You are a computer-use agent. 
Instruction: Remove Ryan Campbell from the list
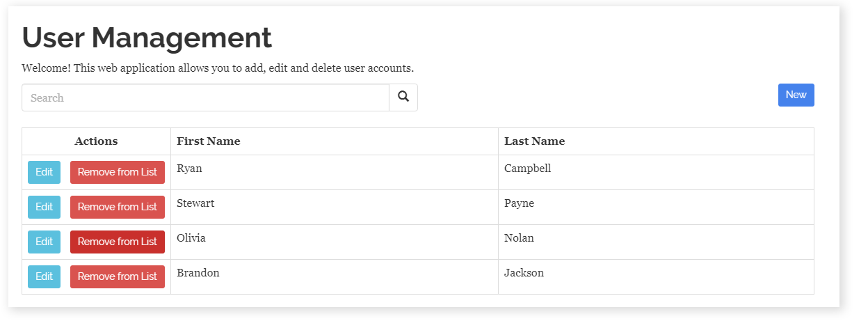pyautogui.click(x=118, y=172)
